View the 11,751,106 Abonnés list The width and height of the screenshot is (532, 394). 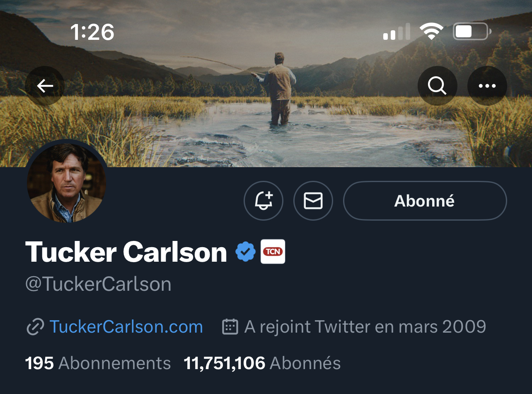[x=262, y=363]
